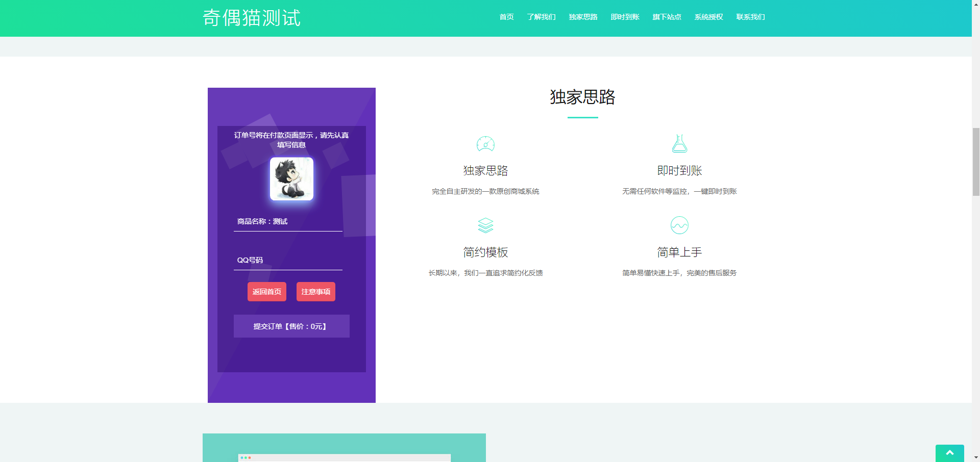Click the flask icon above 即时到账
980x462 pixels.
coord(679,144)
